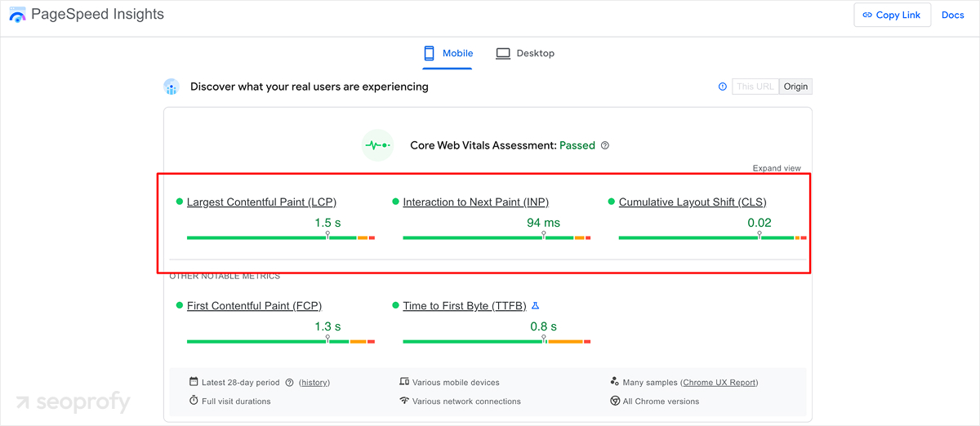Viewport: 980px width, 426px height.
Task: Click the 94 ms INP value
Action: pos(543,222)
